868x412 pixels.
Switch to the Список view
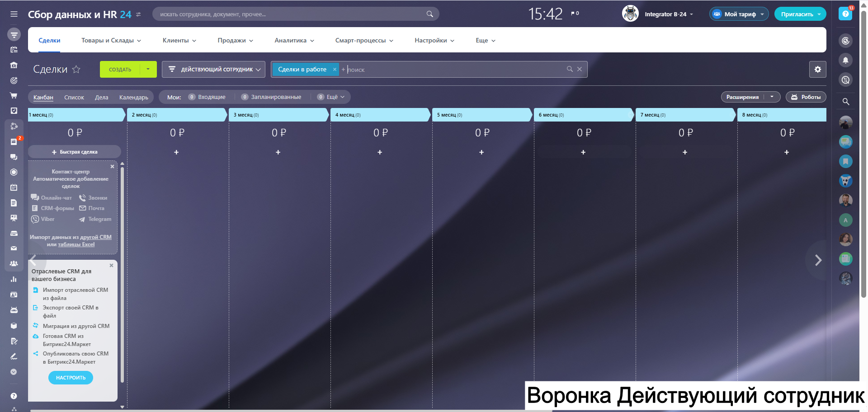pos(74,97)
